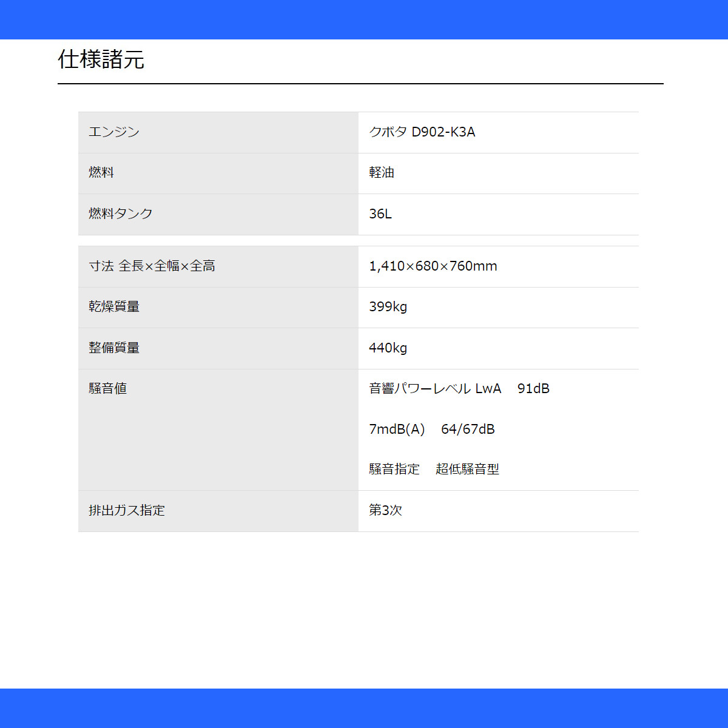The height and width of the screenshot is (728, 728).
Task: Select the 乾燥質量 label cell
Action: 218,308
